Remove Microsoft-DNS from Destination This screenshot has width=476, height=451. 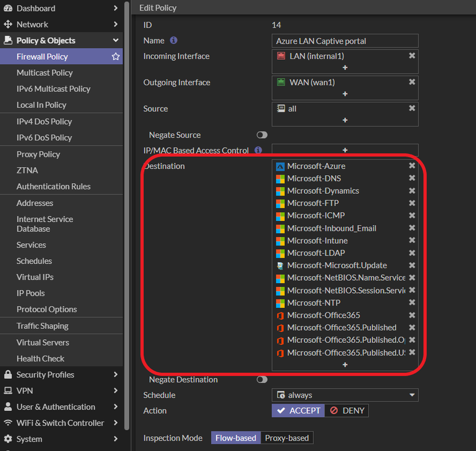(x=412, y=178)
